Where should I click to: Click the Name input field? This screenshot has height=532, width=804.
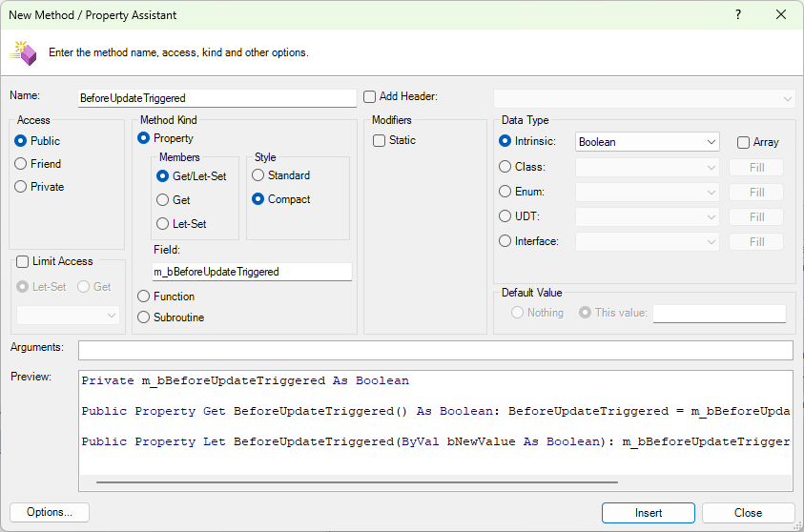(217, 98)
